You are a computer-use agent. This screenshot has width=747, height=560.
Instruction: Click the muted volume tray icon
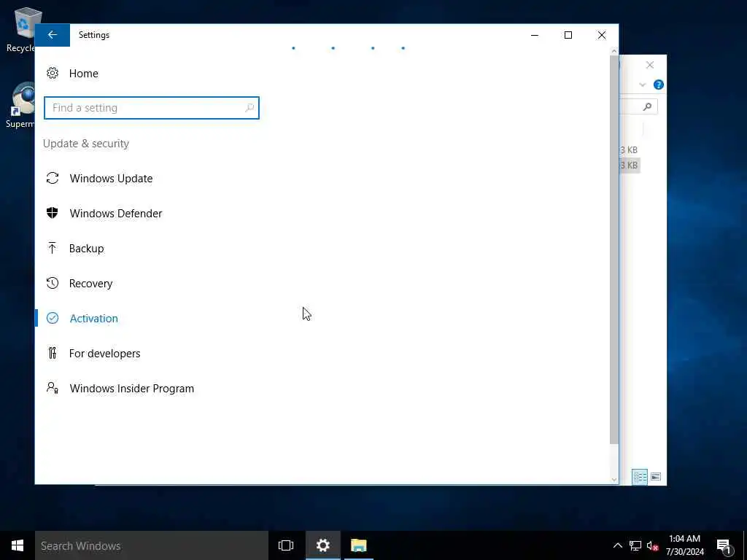[x=652, y=545]
